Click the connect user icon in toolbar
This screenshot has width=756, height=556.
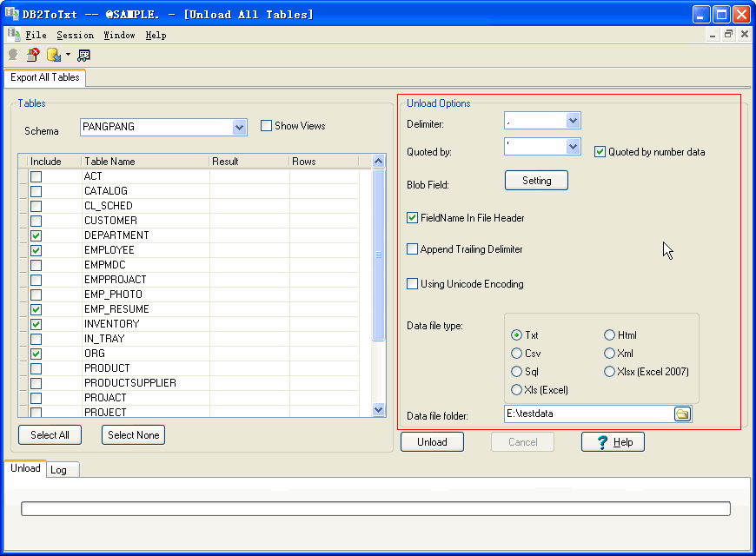[x=13, y=55]
